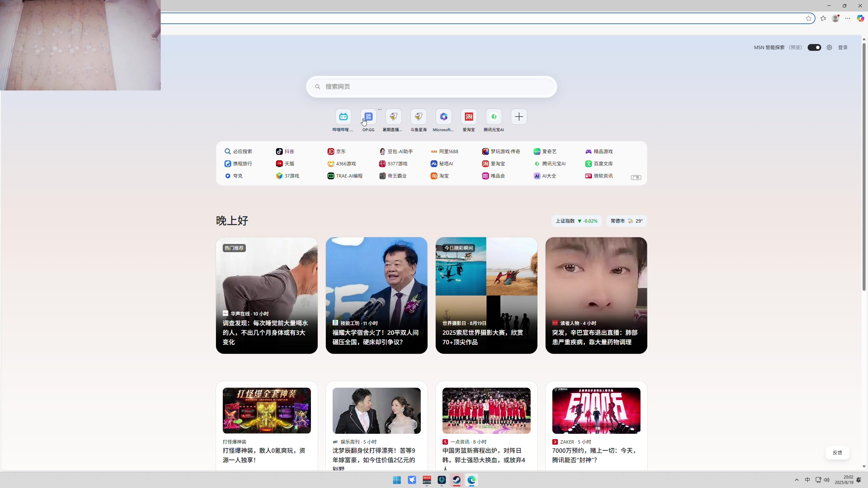Open 百度文库 site link
This screenshot has height=488, width=868.
pos(599,164)
